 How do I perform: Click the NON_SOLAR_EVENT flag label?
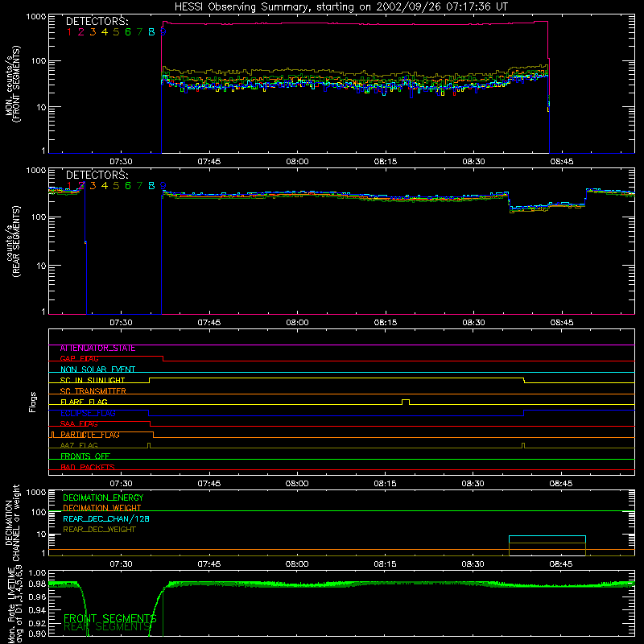coord(97,369)
